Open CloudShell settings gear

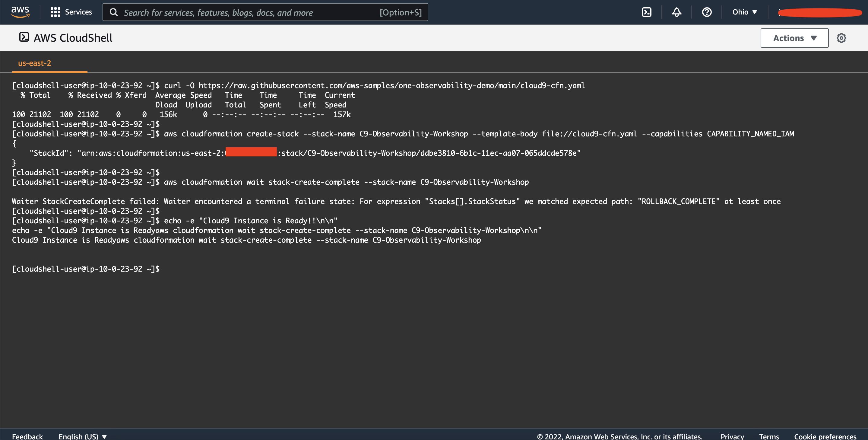pos(841,38)
